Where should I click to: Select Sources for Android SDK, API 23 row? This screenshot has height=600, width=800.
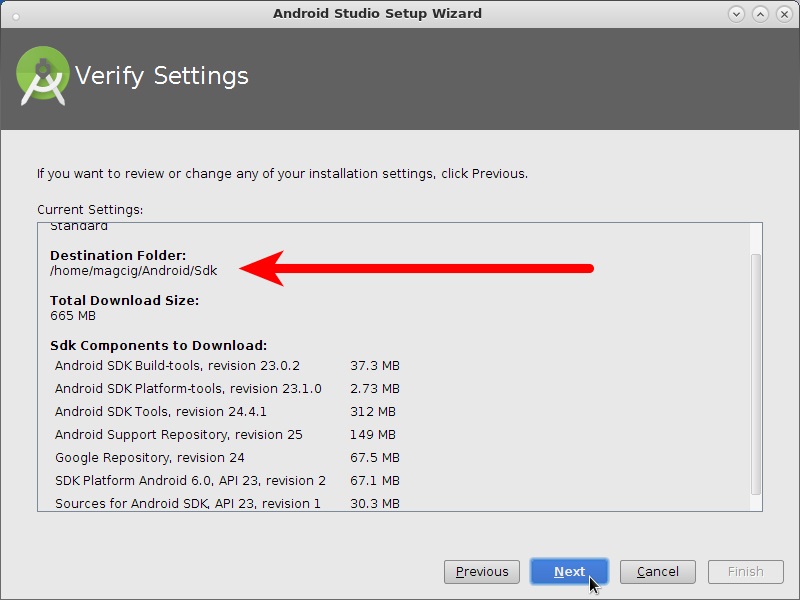228,504
